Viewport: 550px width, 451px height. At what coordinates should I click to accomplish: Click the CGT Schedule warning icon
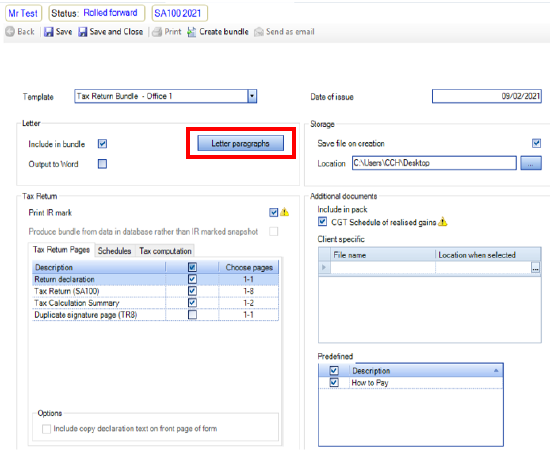tap(443, 222)
